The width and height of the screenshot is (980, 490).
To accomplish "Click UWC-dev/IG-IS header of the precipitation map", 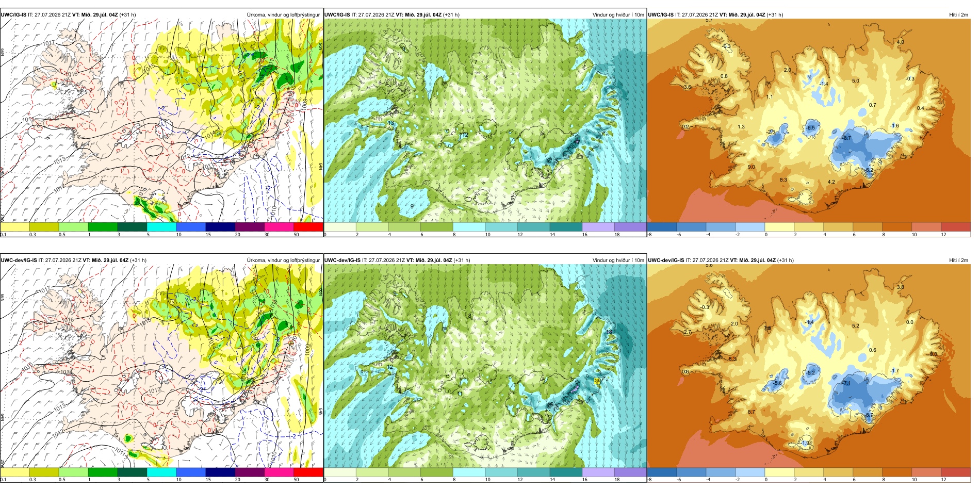I will pyautogui.click(x=19, y=260).
